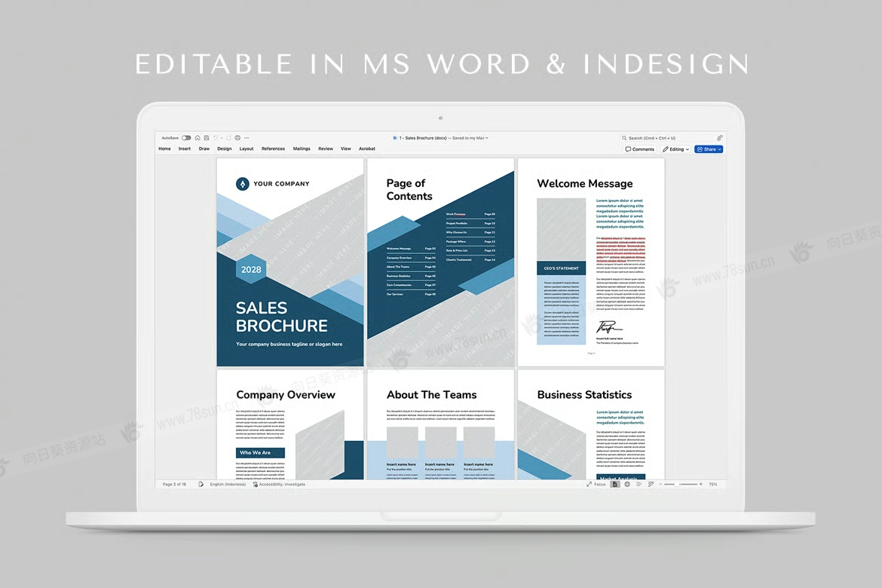Open the Comments pane
This screenshot has height=588, width=882.
(x=640, y=149)
